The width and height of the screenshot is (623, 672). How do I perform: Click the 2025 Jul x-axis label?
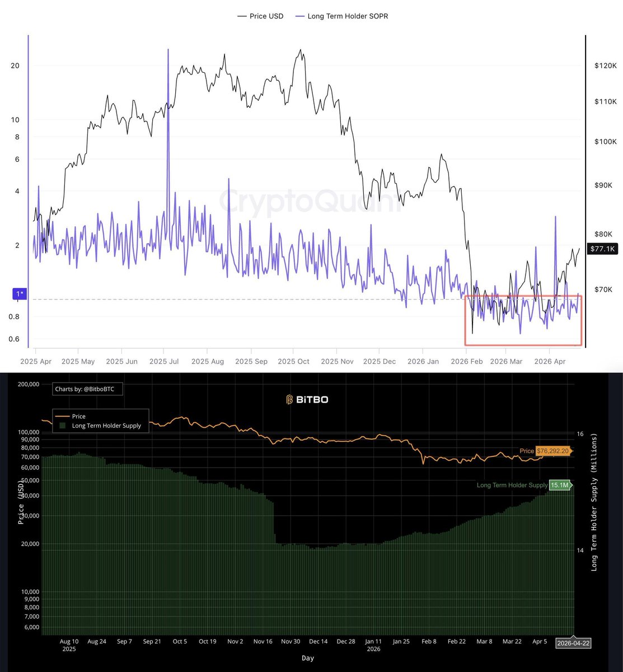pyautogui.click(x=163, y=362)
